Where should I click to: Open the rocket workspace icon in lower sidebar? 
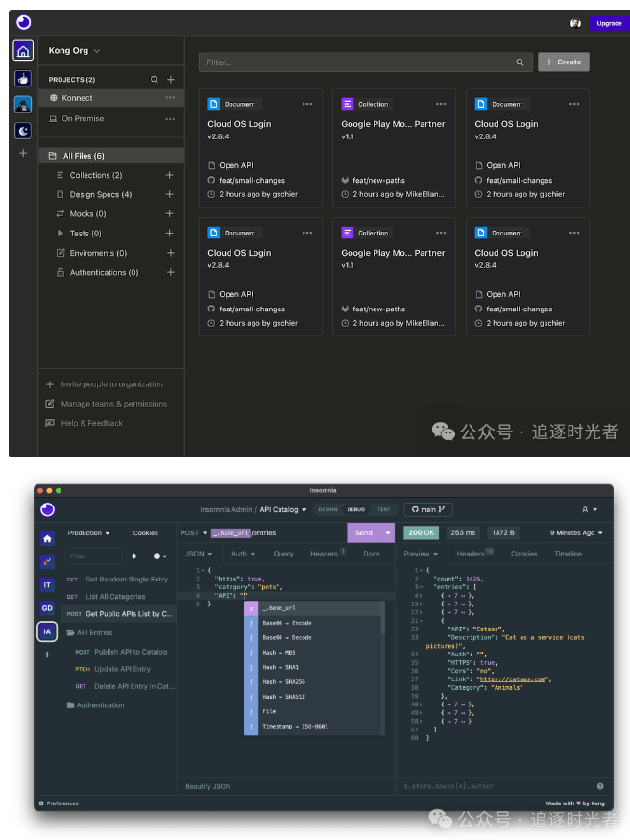[x=47, y=561]
